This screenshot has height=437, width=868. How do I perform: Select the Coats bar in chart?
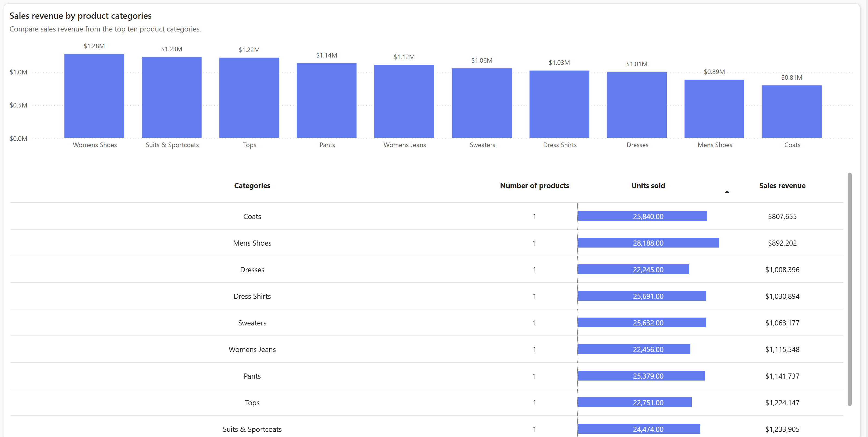point(792,112)
